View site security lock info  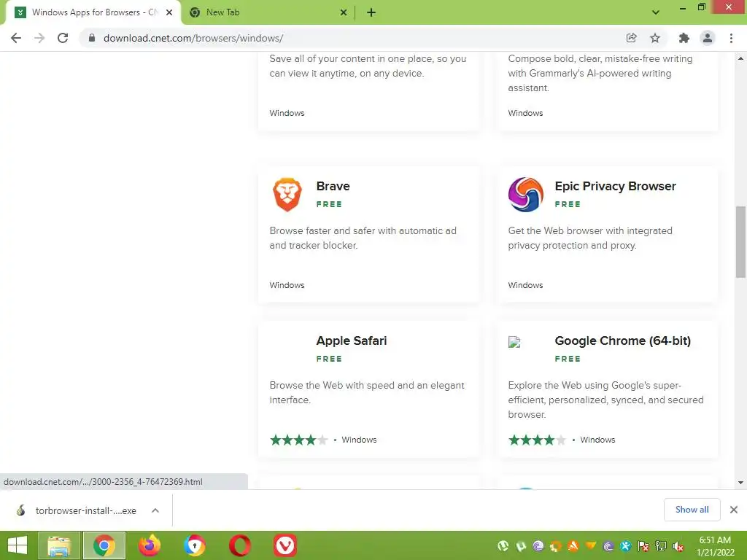point(92,38)
